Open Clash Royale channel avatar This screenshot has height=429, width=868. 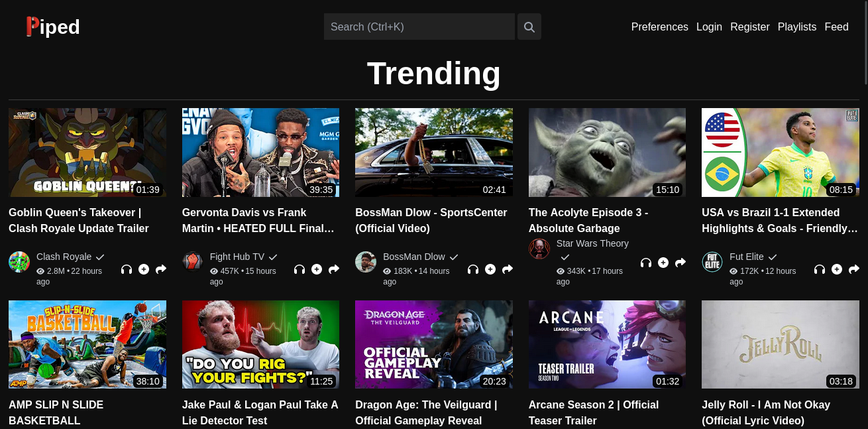[19, 262]
